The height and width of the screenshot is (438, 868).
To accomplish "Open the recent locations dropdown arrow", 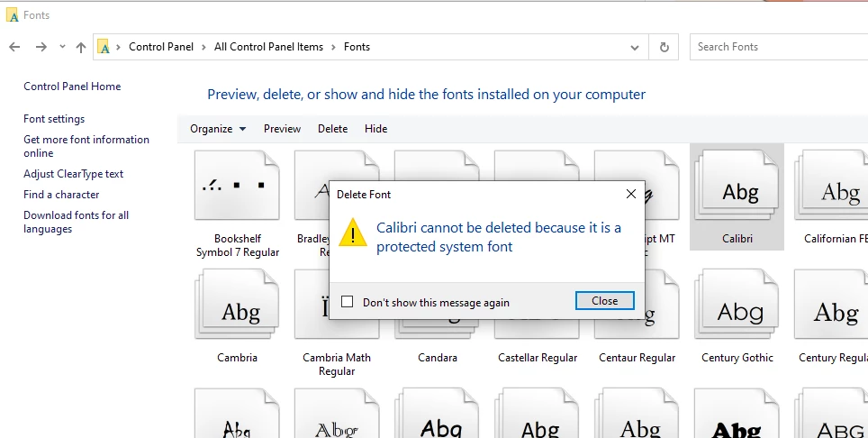I will tap(62, 47).
